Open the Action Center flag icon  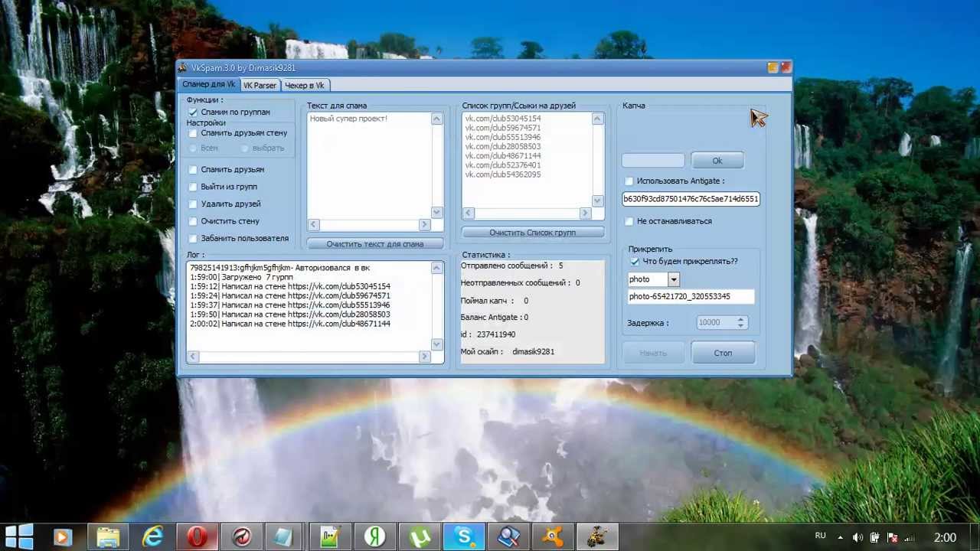(x=892, y=537)
